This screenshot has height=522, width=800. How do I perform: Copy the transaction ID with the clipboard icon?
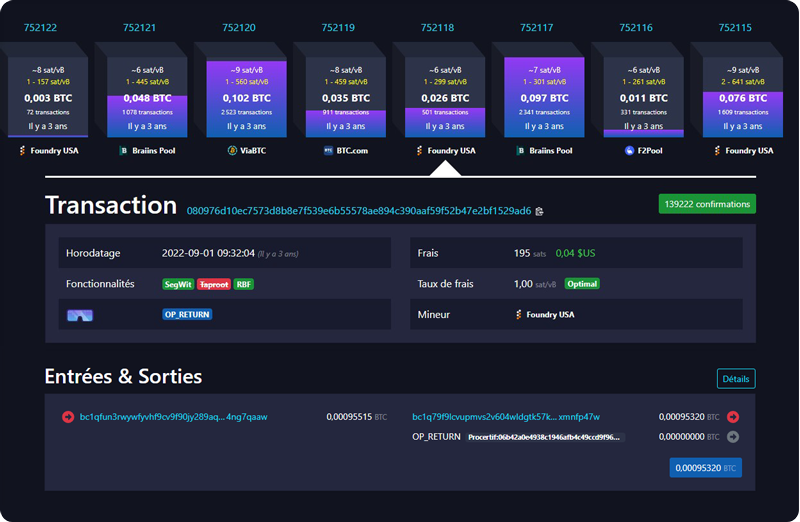(x=540, y=211)
